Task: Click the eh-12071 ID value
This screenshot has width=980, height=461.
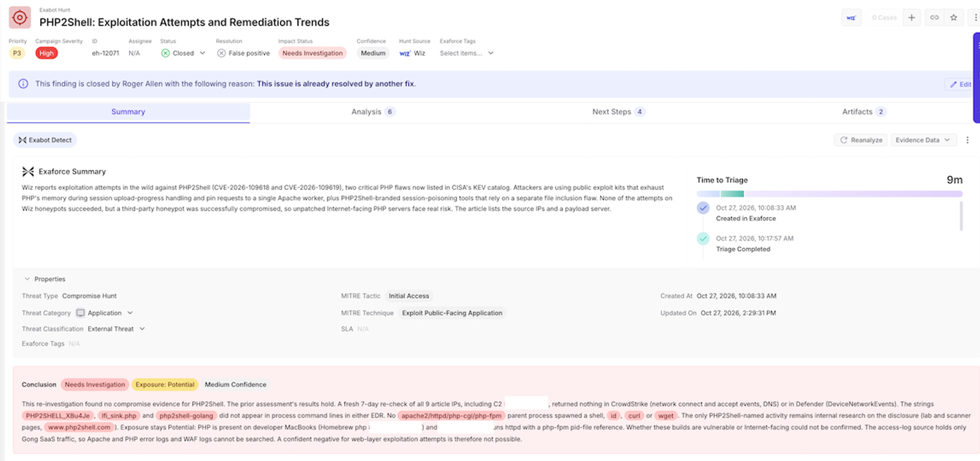Action: click(x=105, y=53)
